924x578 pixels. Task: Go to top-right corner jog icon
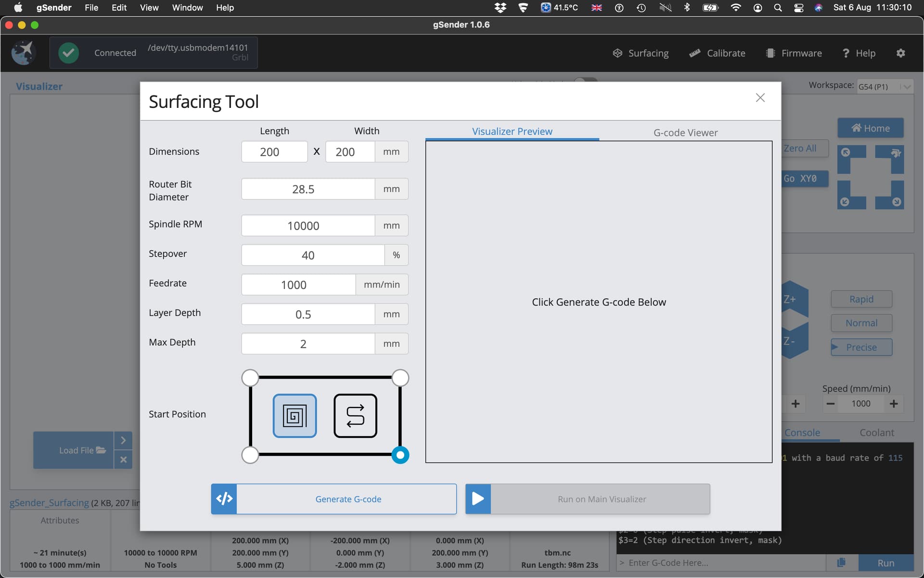tap(889, 159)
